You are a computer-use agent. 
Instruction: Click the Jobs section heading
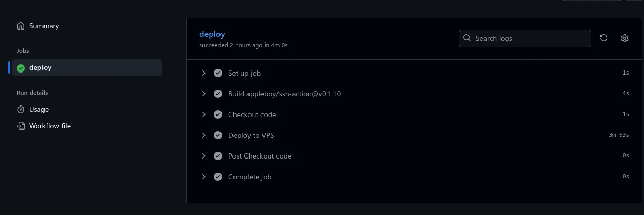(x=23, y=51)
